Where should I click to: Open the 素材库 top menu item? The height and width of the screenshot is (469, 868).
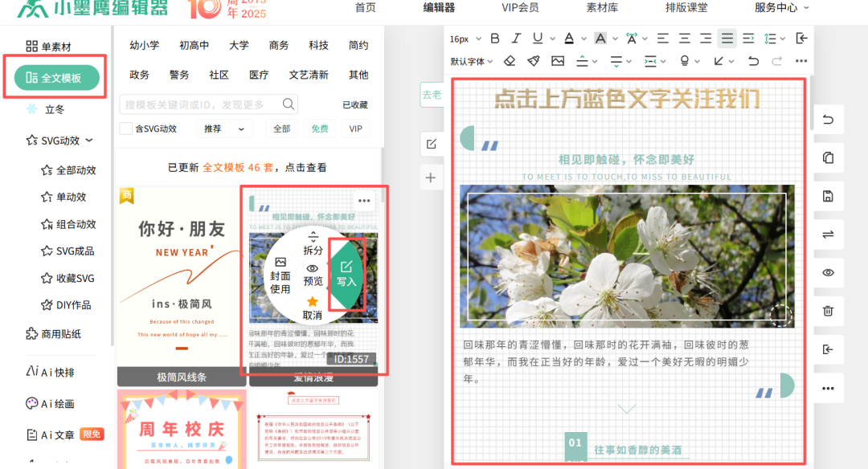[x=602, y=8]
